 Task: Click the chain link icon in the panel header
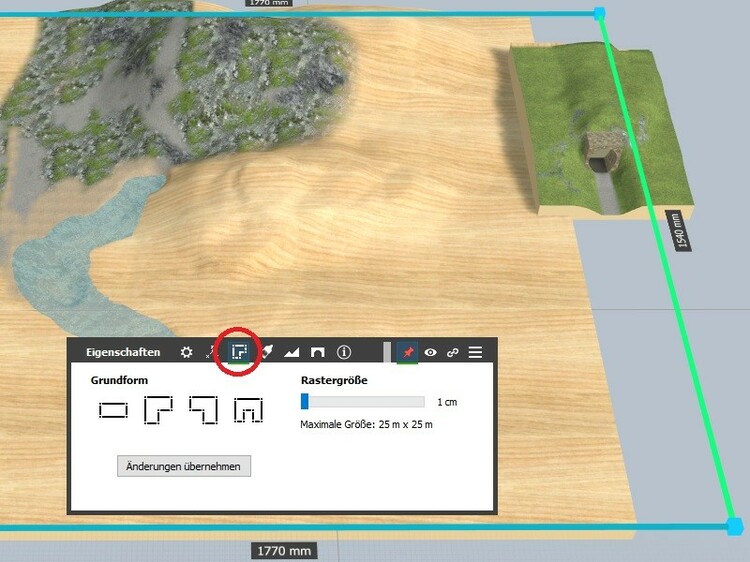(x=452, y=353)
